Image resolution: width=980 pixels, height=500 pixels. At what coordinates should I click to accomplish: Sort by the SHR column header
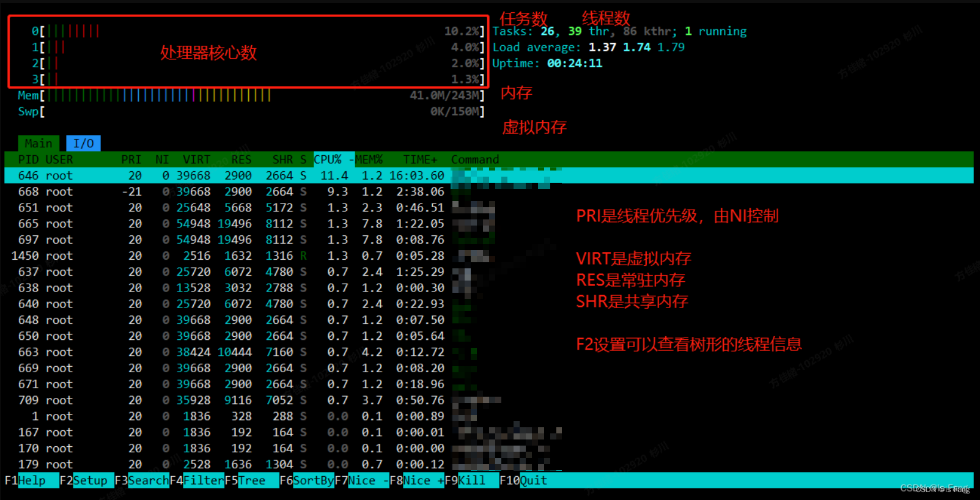click(x=282, y=160)
